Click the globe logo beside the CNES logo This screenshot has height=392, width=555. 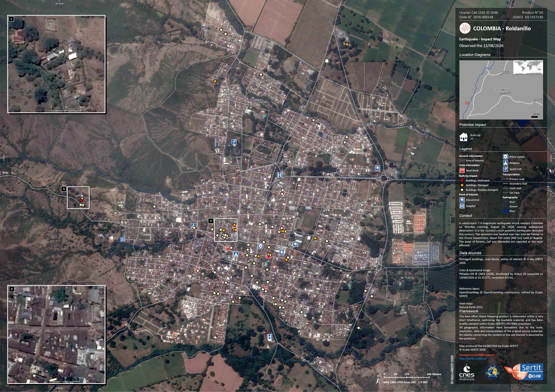tap(493, 372)
